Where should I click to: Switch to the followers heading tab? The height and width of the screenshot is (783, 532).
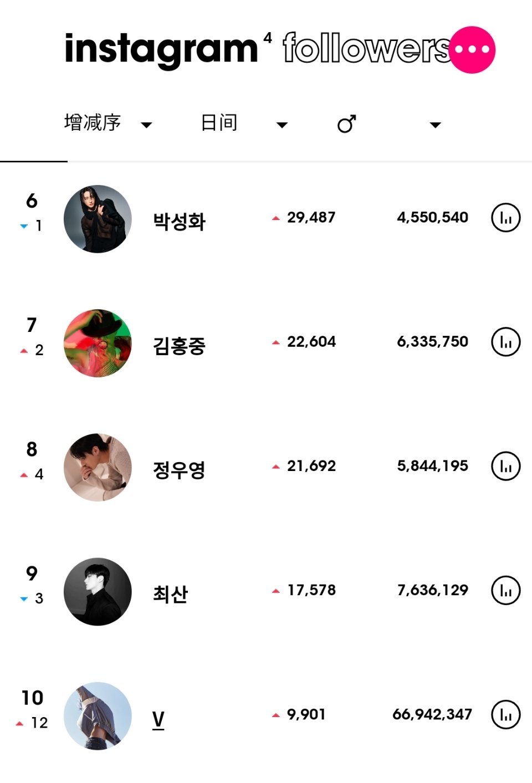pyautogui.click(x=366, y=48)
